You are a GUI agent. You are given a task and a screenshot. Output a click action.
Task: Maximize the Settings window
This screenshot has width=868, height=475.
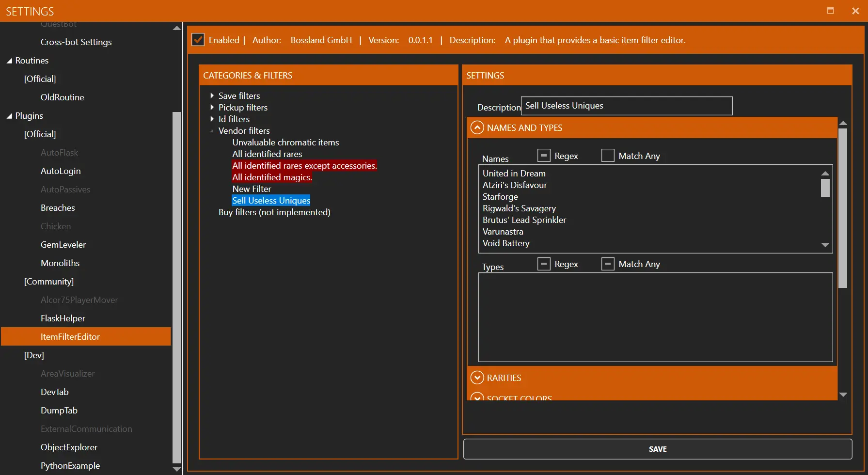coord(830,11)
